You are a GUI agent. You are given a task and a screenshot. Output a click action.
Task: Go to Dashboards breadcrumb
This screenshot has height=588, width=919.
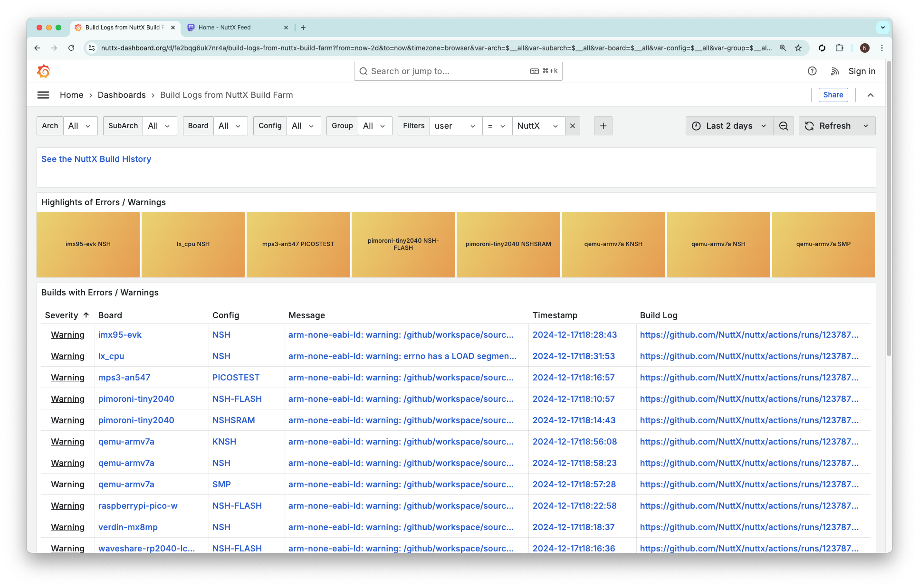[122, 95]
